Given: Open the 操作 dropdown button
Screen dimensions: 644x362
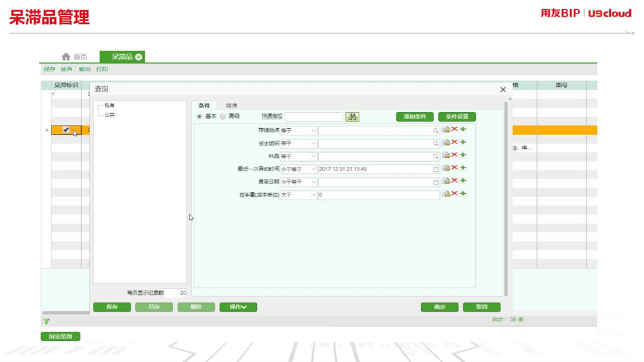Looking at the screenshot, I should coord(238,307).
